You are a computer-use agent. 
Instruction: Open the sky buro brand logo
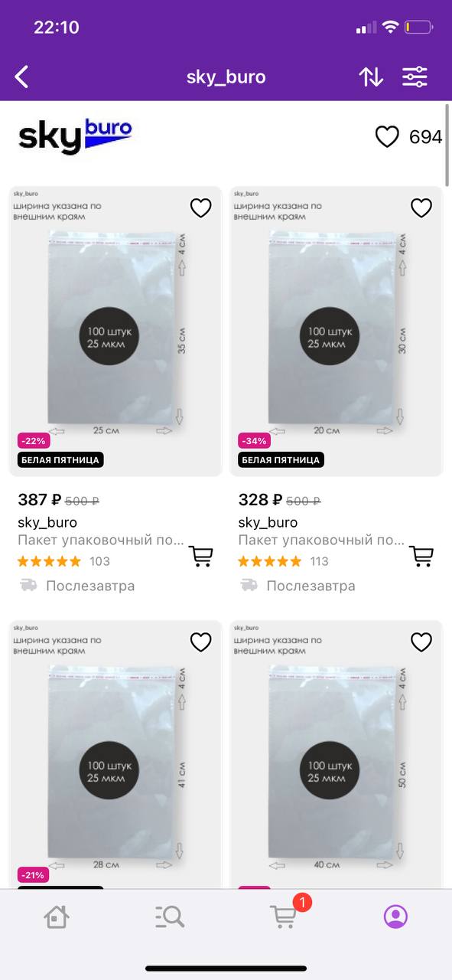[x=75, y=137]
